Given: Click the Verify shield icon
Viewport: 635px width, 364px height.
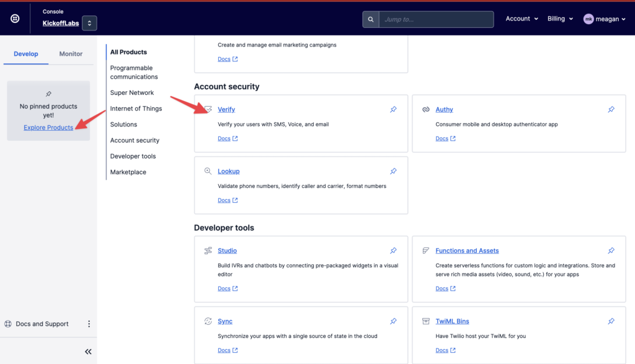Looking at the screenshot, I should pyautogui.click(x=208, y=109).
